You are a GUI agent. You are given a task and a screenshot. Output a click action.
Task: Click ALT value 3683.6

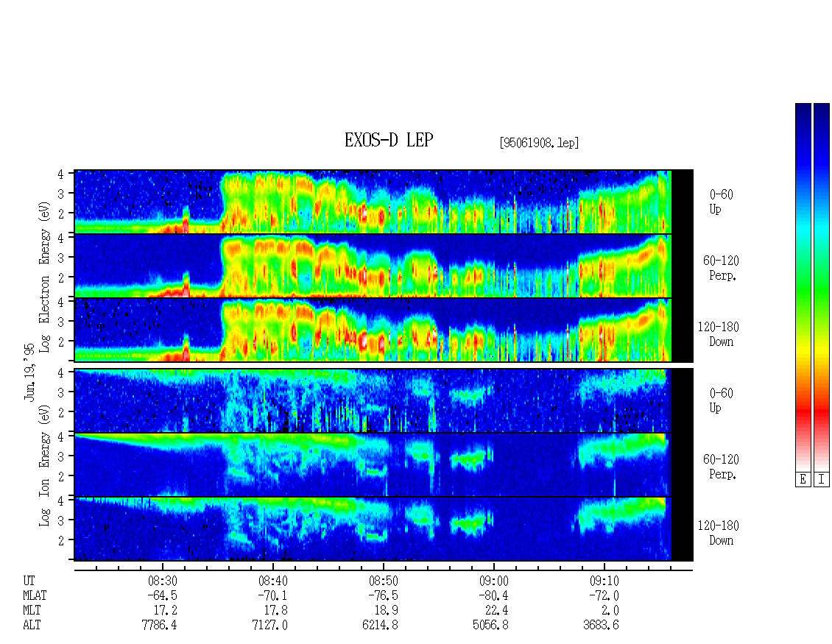coord(601,626)
